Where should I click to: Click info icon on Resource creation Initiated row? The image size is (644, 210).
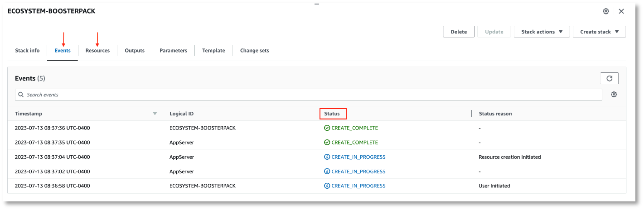click(327, 157)
